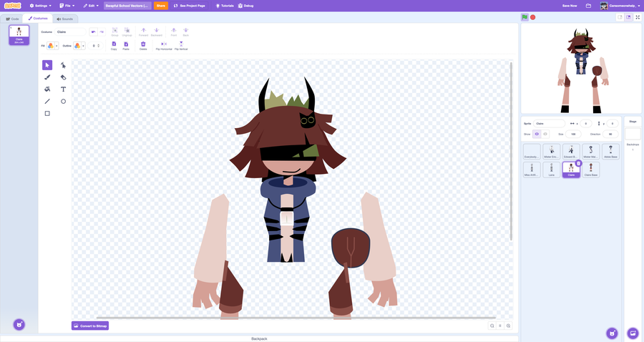Select the Text tool
Image resolution: width=644 pixels, height=342 pixels.
[63, 89]
